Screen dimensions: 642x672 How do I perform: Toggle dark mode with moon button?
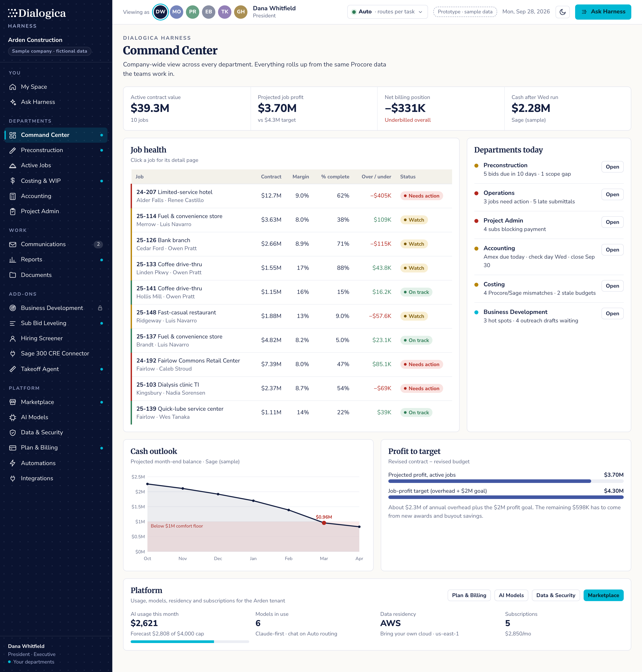coord(563,12)
